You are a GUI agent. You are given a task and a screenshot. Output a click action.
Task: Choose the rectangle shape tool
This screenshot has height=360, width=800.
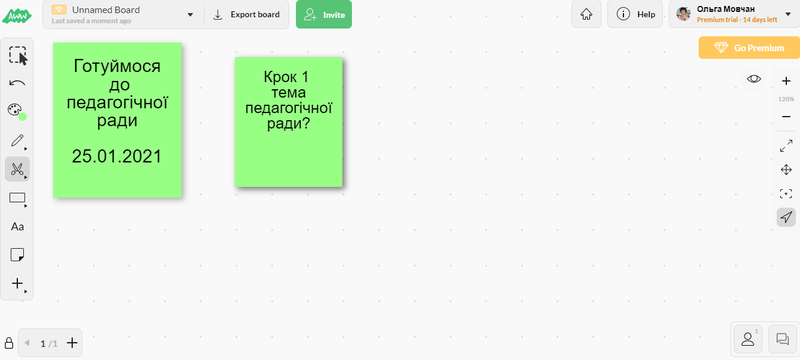pyautogui.click(x=18, y=198)
